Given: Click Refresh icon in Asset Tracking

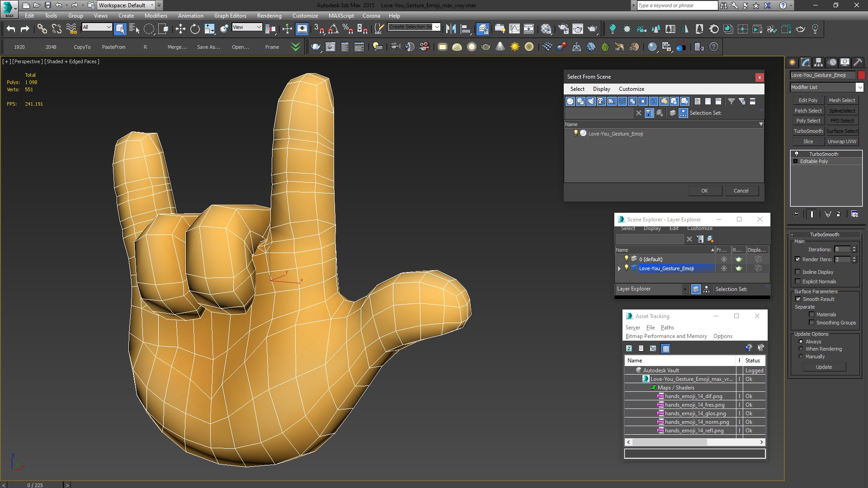Looking at the screenshot, I should [629, 348].
